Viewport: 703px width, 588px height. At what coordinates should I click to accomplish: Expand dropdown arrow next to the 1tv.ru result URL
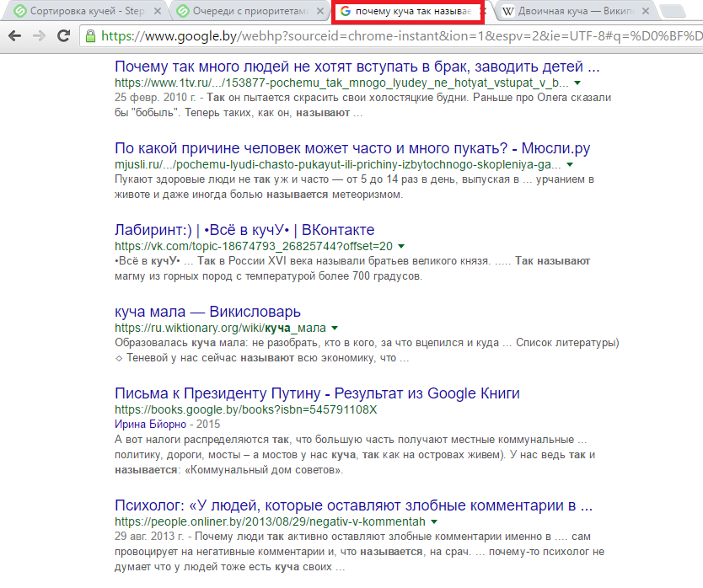click(577, 84)
